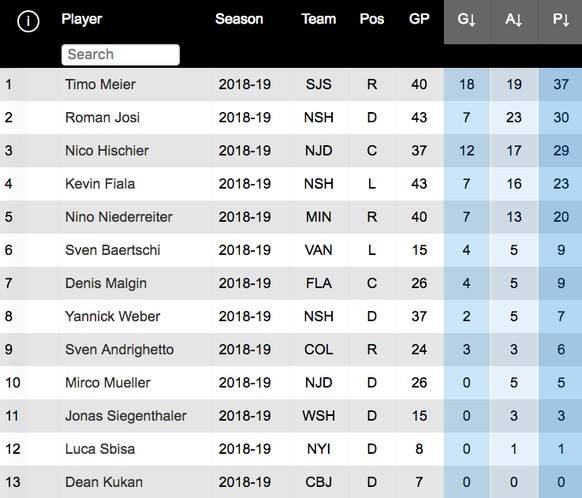This screenshot has width=582, height=498.
Task: Click Timo Meier's points value 37
Action: (x=561, y=84)
